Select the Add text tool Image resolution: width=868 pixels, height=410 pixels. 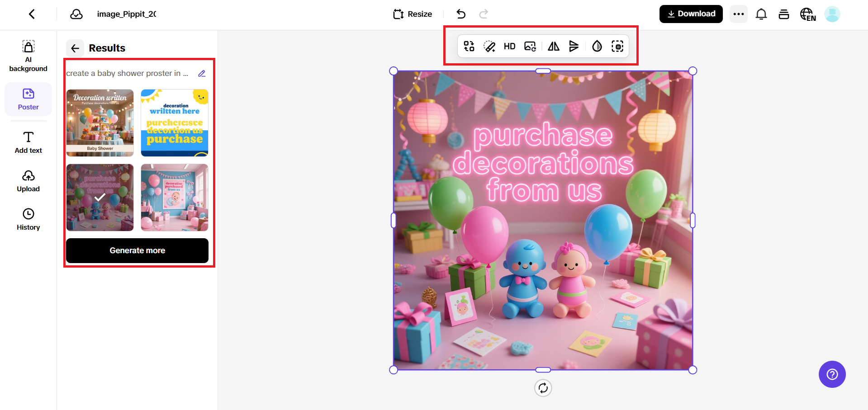pyautogui.click(x=28, y=141)
